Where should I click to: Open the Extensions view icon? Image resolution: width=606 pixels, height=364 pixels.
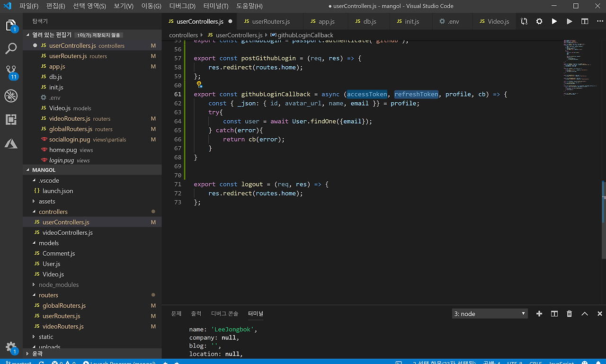[x=11, y=120]
